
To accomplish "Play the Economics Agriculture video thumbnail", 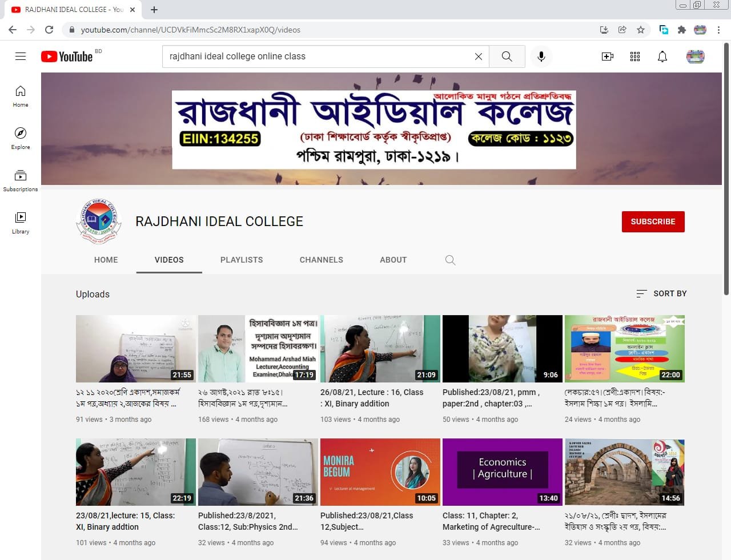I will pyautogui.click(x=502, y=472).
